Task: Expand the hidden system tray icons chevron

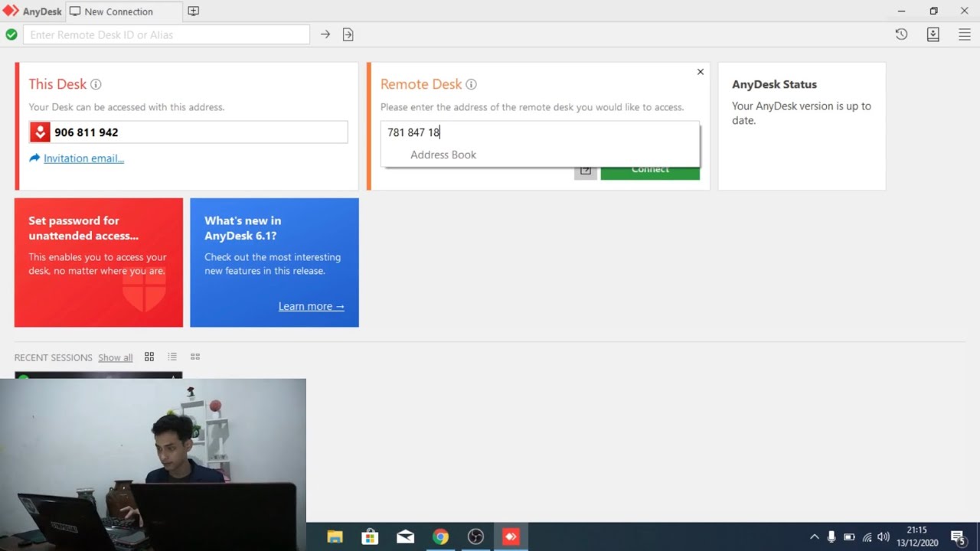Action: click(x=814, y=536)
